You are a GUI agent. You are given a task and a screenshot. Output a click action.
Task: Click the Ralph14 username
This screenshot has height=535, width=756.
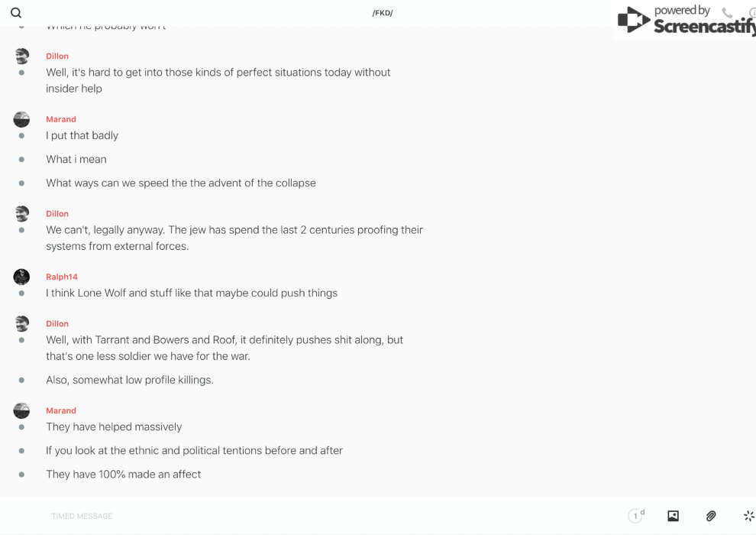pyautogui.click(x=62, y=277)
